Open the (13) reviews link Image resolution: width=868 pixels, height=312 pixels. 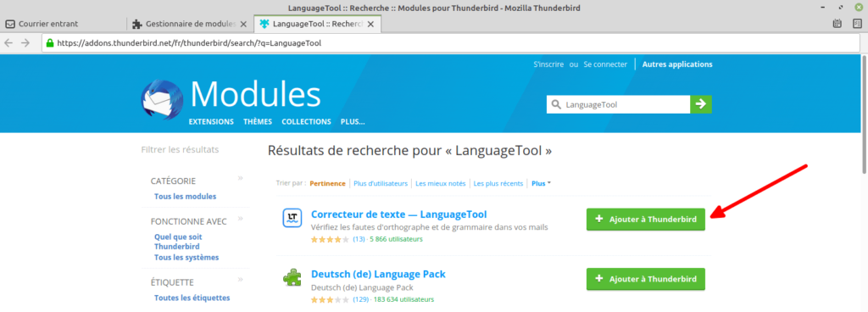[x=359, y=240]
